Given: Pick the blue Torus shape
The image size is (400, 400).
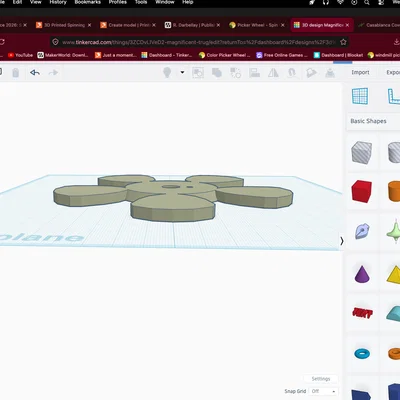Looking at the screenshot, I should [x=362, y=353].
